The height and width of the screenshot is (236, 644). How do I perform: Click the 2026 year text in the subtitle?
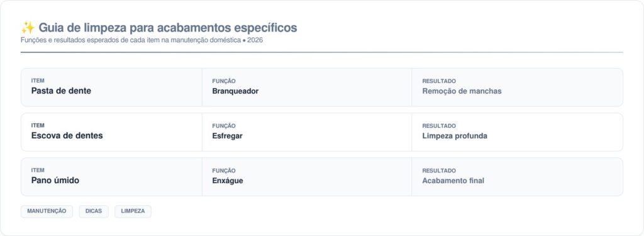click(x=255, y=40)
